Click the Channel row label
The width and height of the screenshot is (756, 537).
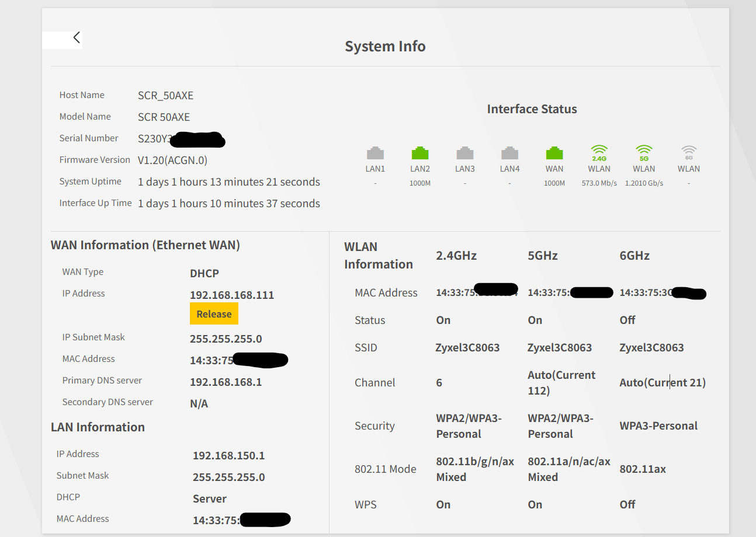(x=375, y=383)
